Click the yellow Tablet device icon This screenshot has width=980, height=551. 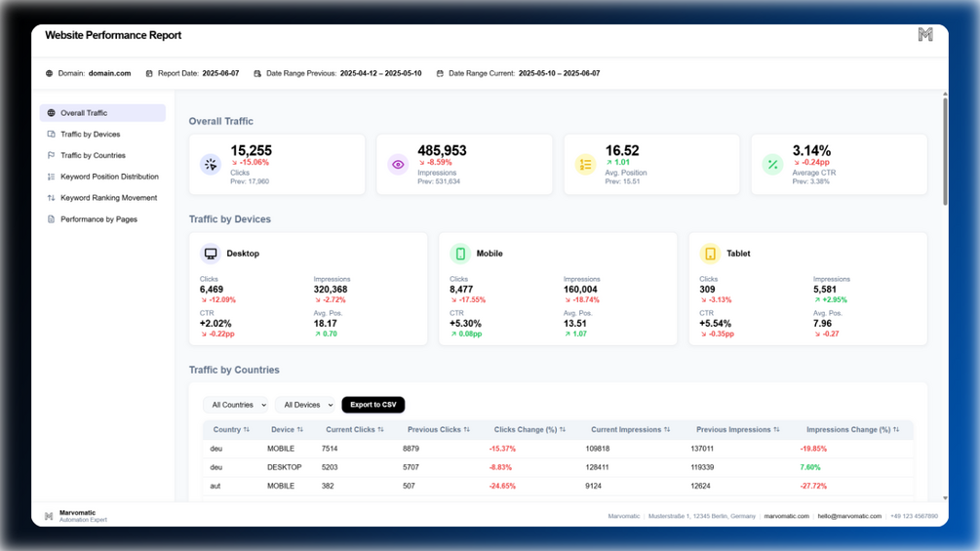(x=710, y=254)
